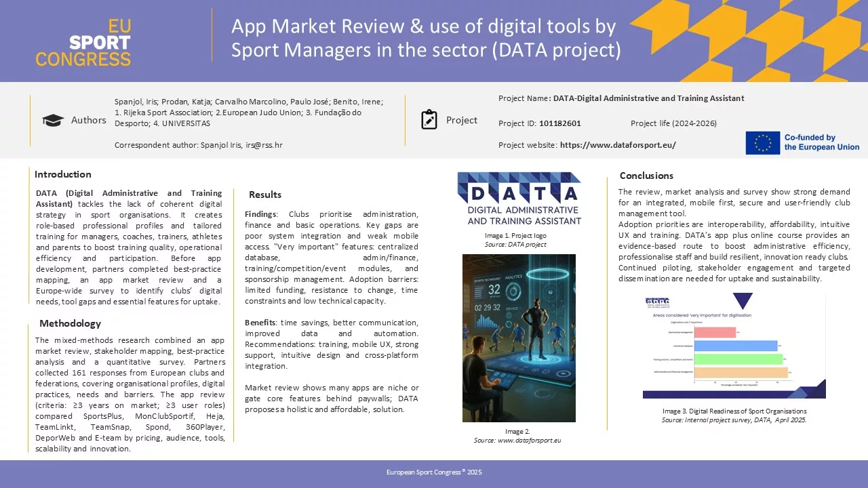Select the blue chart bar
This screenshot has width=868, height=488.
736,346
